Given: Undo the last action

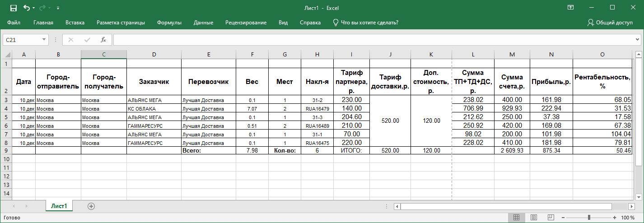Looking at the screenshot, I should pyautogui.click(x=27, y=8).
